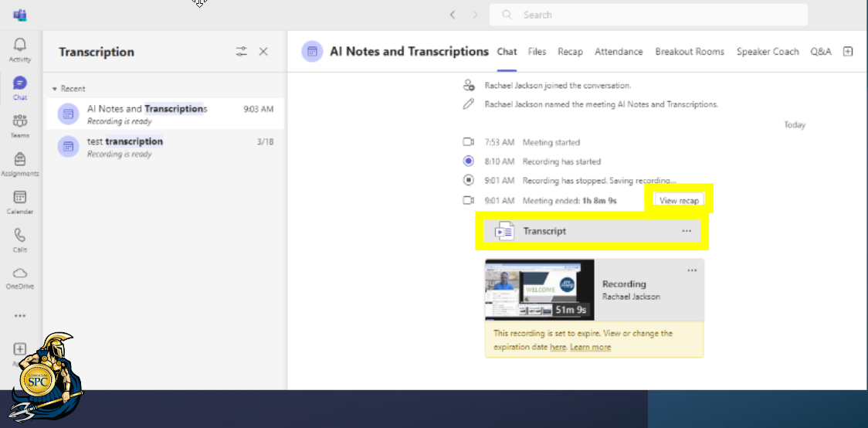The width and height of the screenshot is (868, 428).
Task: Click the recording started radio icon
Action: (468, 161)
